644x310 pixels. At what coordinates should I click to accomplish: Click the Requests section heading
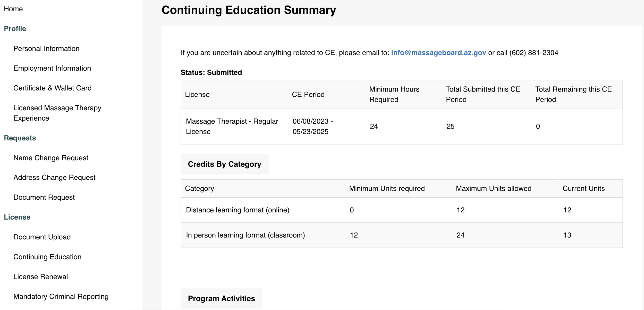point(20,138)
